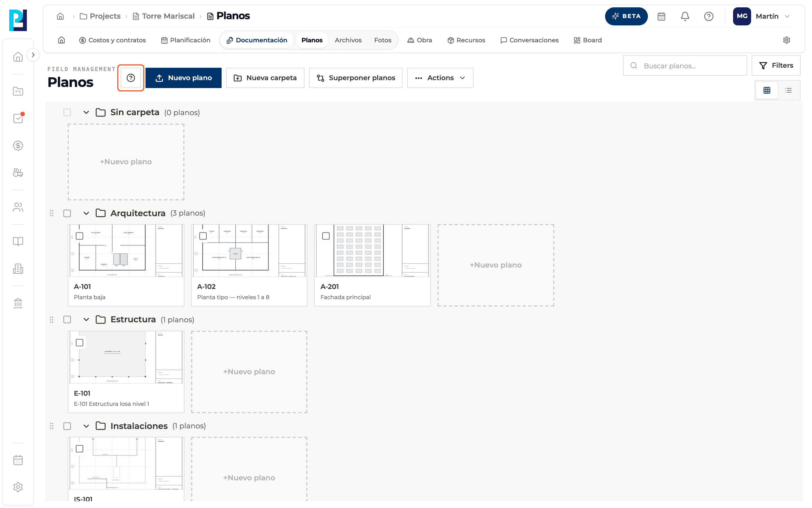Open sidebar bank building icon

point(18,303)
